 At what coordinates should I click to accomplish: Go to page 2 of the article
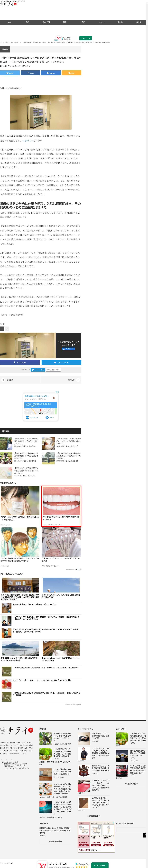[x=7, y=328]
